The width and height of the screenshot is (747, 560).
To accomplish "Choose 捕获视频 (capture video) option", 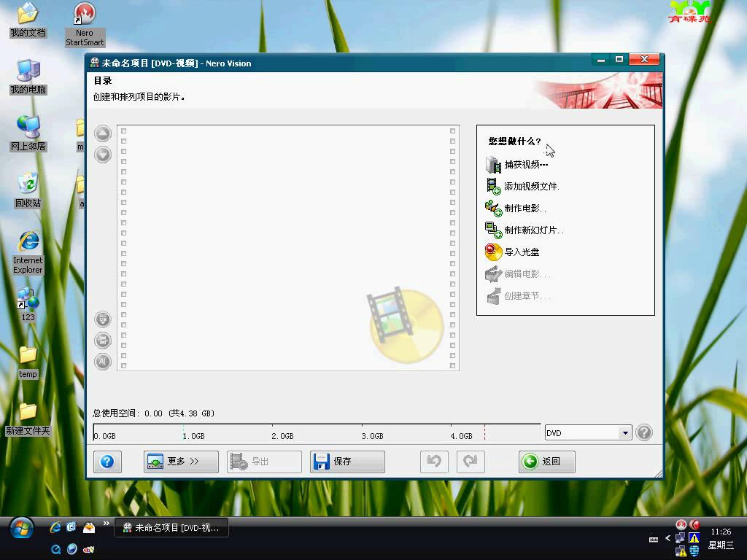I will (517, 165).
